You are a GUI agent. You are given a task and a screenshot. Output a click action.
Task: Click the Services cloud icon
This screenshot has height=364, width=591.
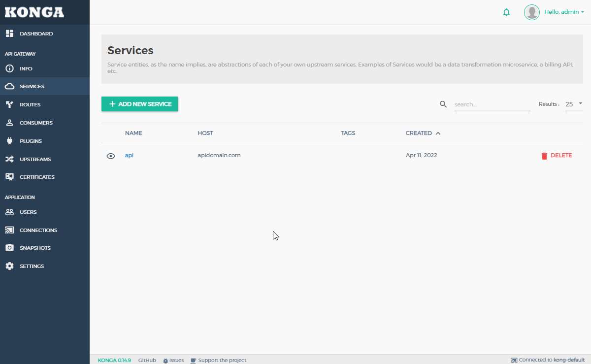(9, 86)
